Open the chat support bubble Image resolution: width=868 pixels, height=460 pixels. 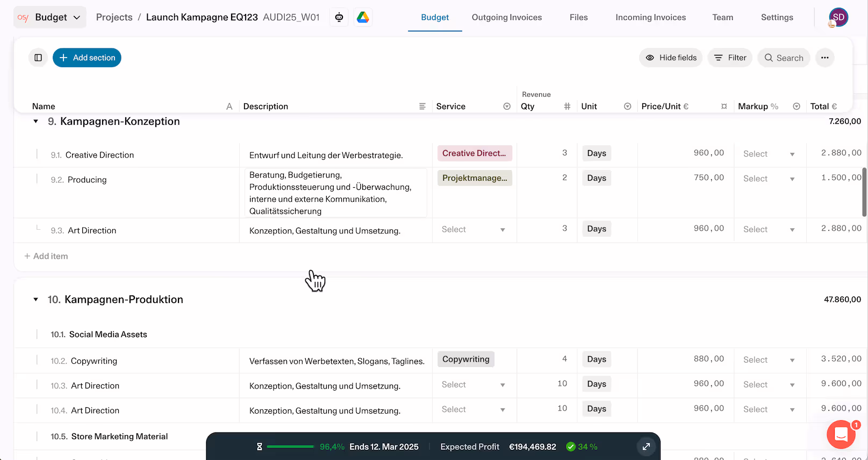(x=842, y=434)
